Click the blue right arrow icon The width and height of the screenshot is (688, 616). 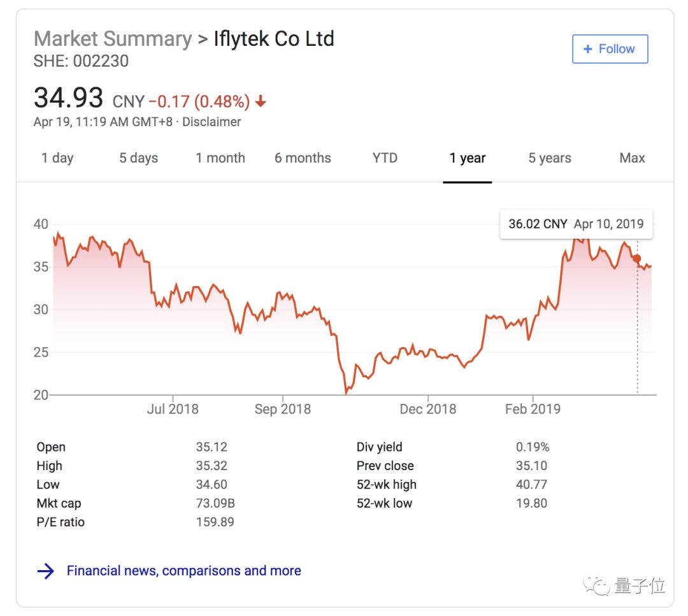click(46, 571)
